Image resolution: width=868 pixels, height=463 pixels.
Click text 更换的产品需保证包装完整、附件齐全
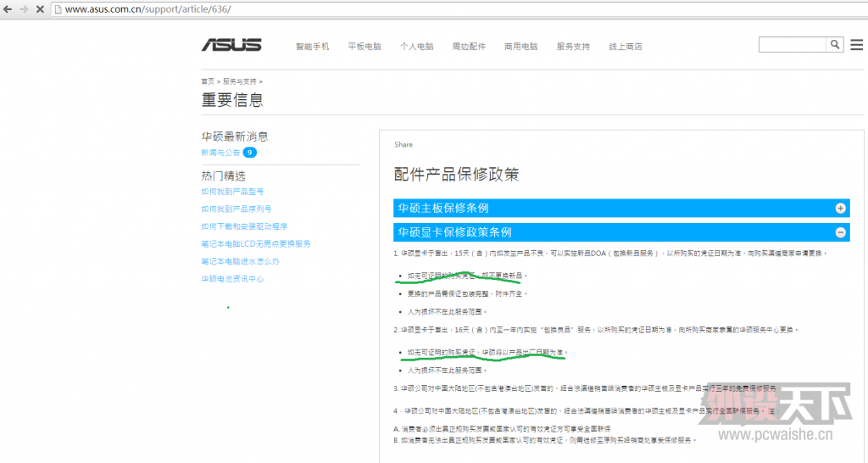[x=467, y=293]
